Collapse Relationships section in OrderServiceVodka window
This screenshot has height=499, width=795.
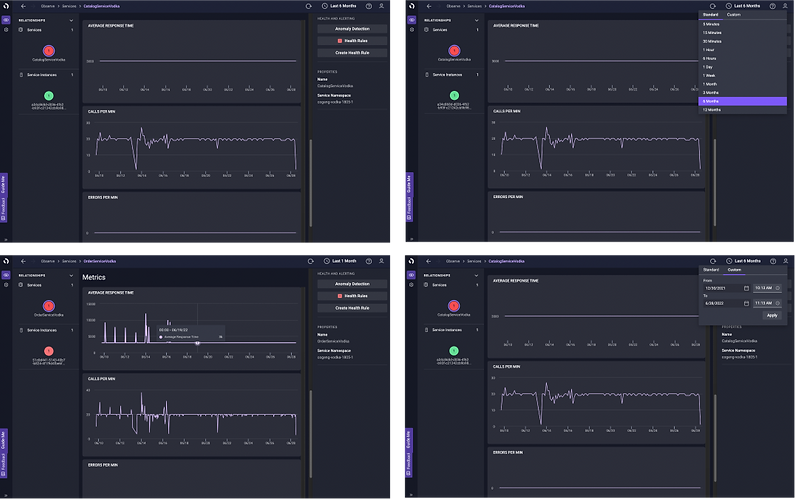coord(71,275)
